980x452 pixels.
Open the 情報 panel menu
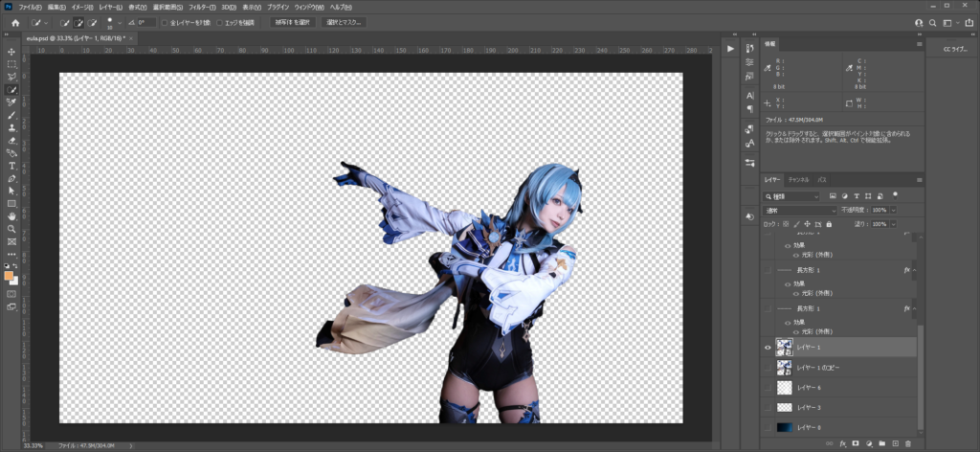[920, 44]
